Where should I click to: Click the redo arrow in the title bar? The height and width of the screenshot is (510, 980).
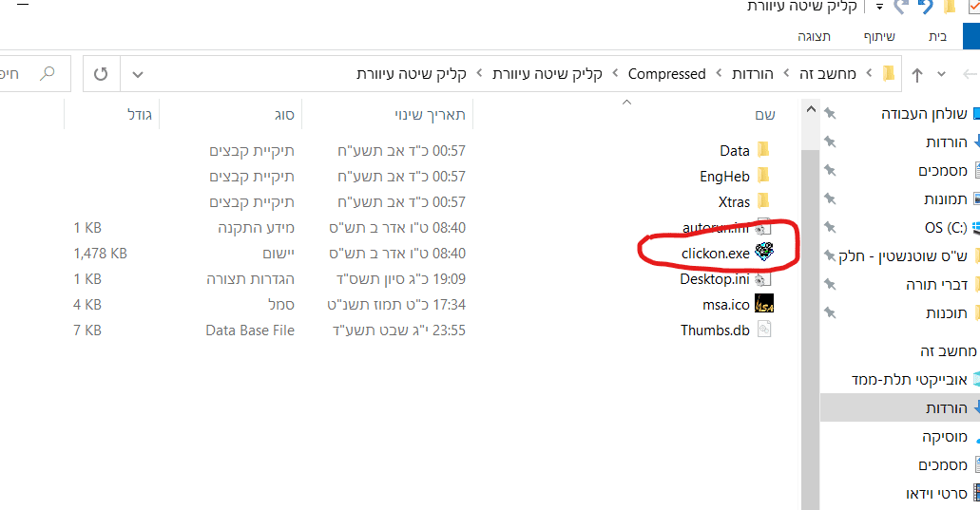click(900, 6)
